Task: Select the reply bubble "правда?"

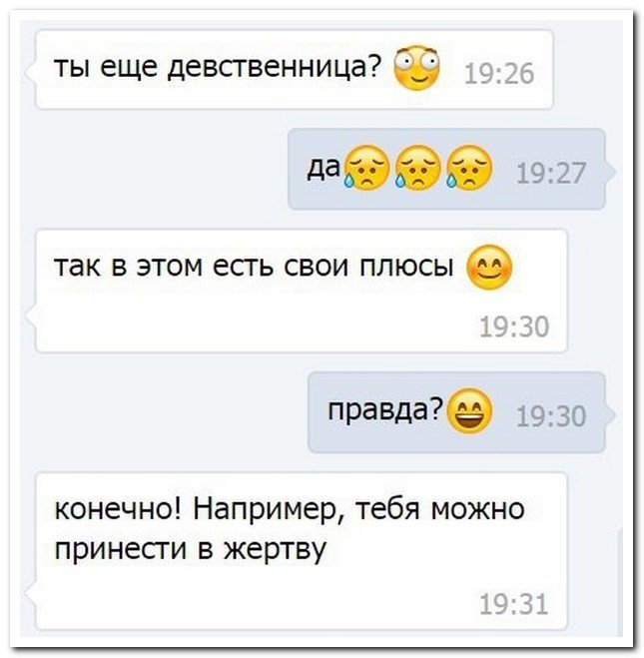Action: 457,412
